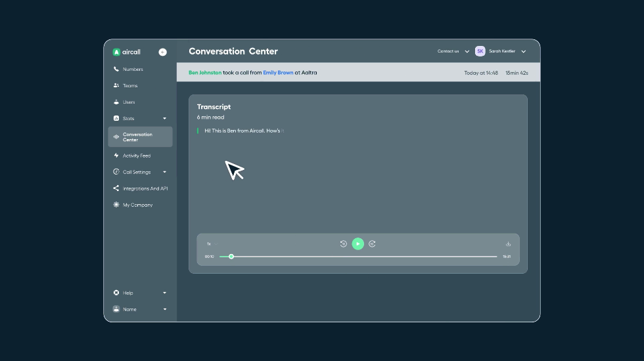Viewport: 644px width, 361px height.
Task: Click the "15min 42s" call duration
Action: point(517,73)
